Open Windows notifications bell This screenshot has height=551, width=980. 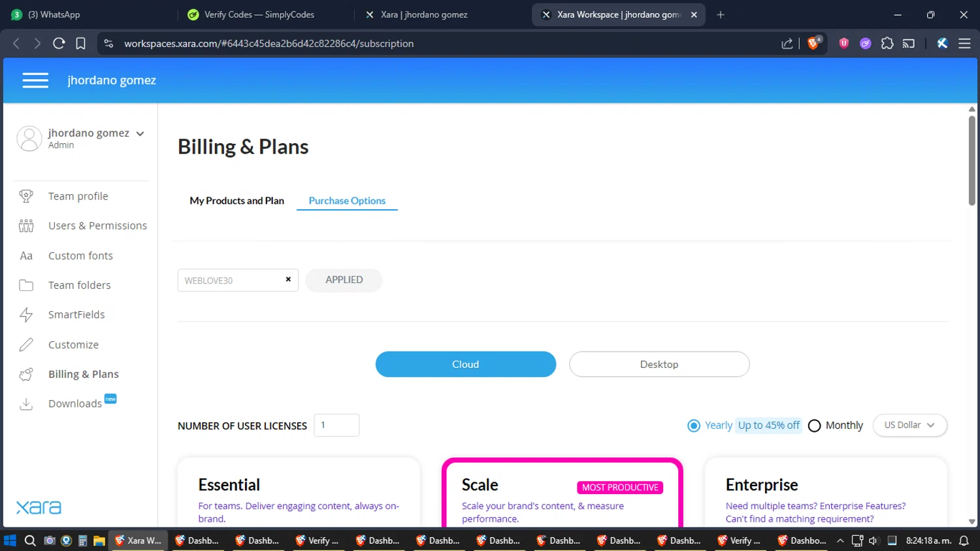pos(964,541)
